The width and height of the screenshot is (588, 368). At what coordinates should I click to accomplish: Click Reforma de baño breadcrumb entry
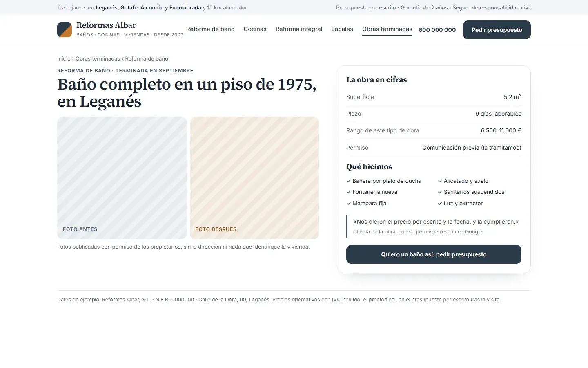point(147,58)
